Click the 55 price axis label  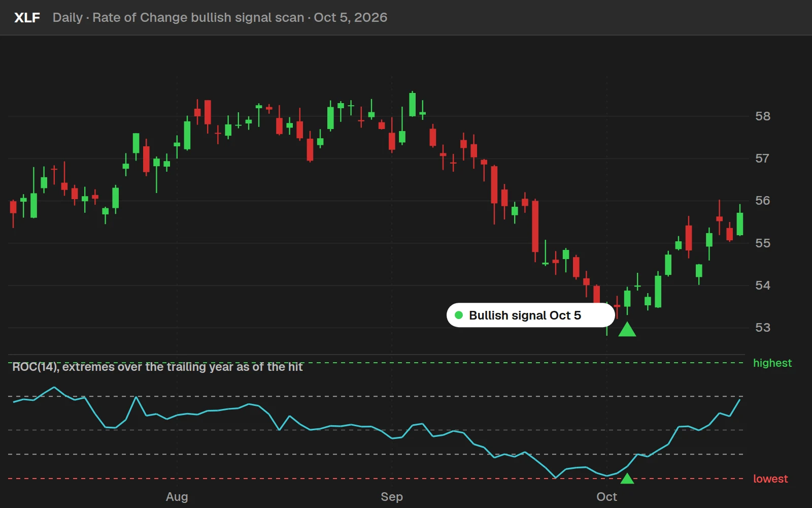coord(763,243)
